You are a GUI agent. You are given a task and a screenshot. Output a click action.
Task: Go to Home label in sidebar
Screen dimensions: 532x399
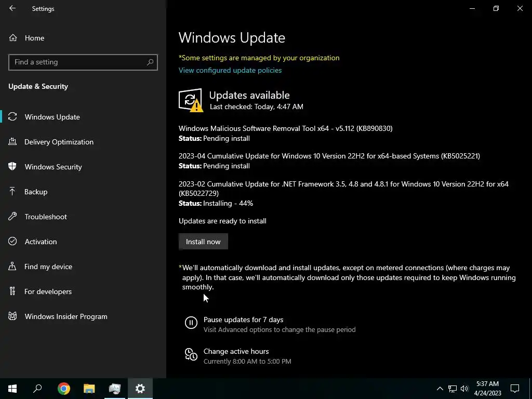click(x=34, y=38)
